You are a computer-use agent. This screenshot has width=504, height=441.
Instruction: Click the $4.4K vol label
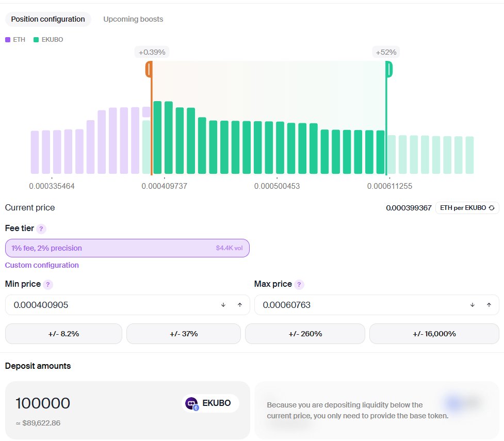(229, 248)
